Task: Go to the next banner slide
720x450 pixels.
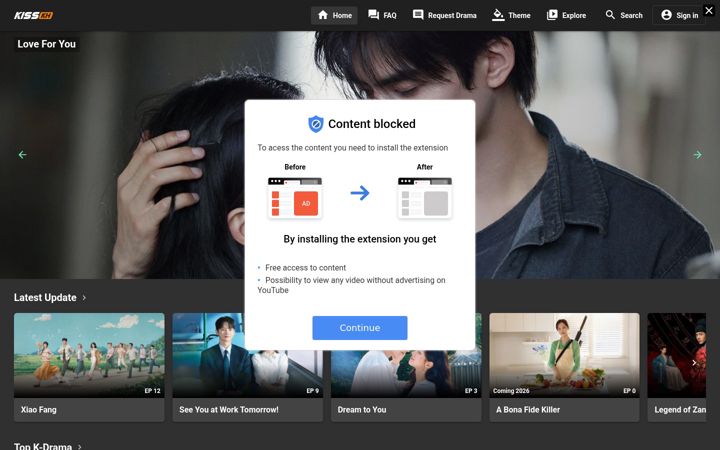Action: (x=698, y=155)
